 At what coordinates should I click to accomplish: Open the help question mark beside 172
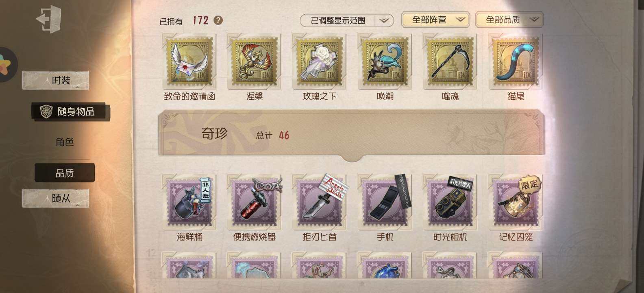pos(218,20)
